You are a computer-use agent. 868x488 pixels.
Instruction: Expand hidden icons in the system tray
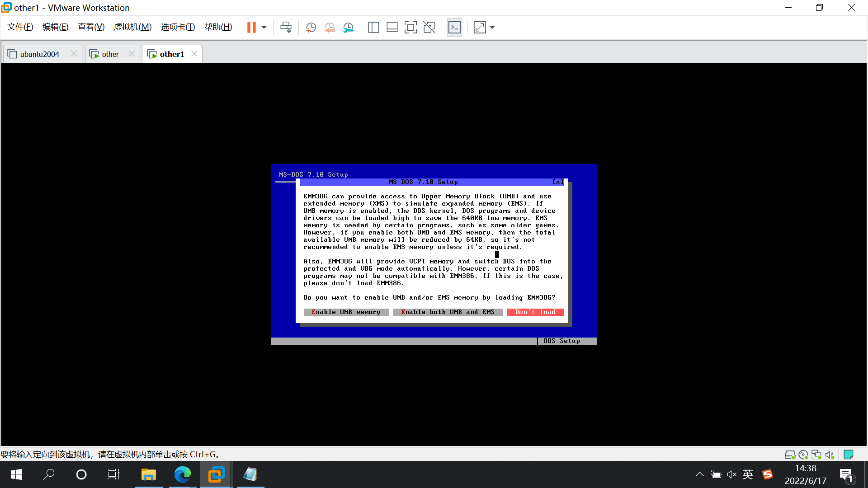tap(699, 474)
